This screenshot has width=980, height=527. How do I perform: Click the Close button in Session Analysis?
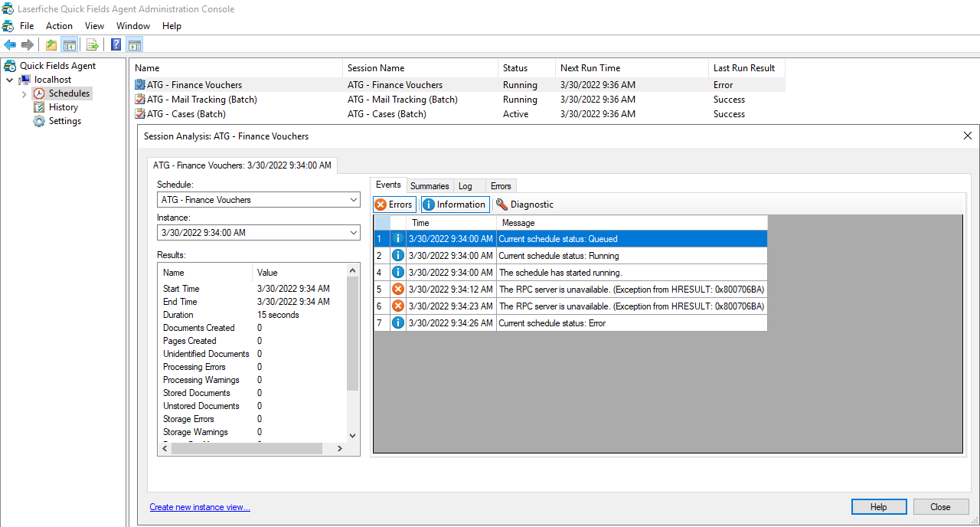coord(941,507)
